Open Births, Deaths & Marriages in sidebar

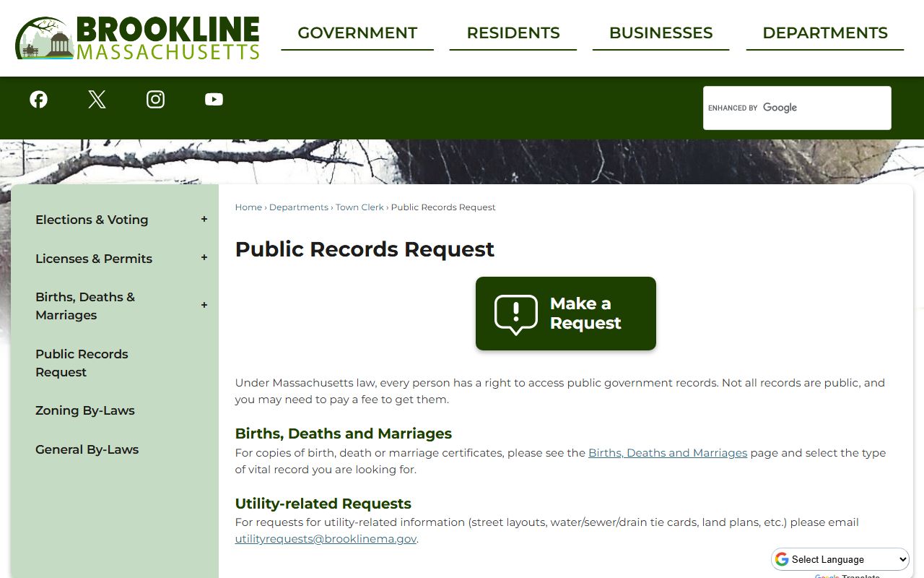[85, 306]
